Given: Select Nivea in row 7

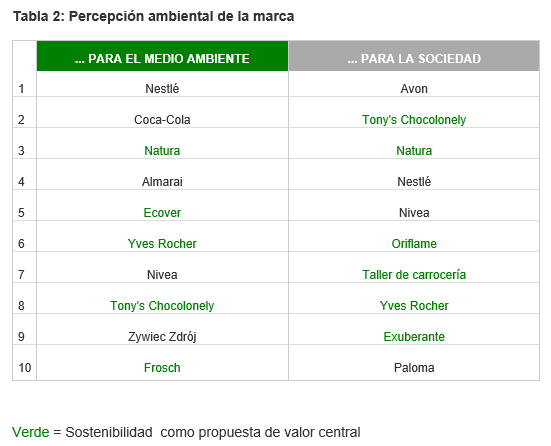Looking at the screenshot, I should [x=162, y=274].
